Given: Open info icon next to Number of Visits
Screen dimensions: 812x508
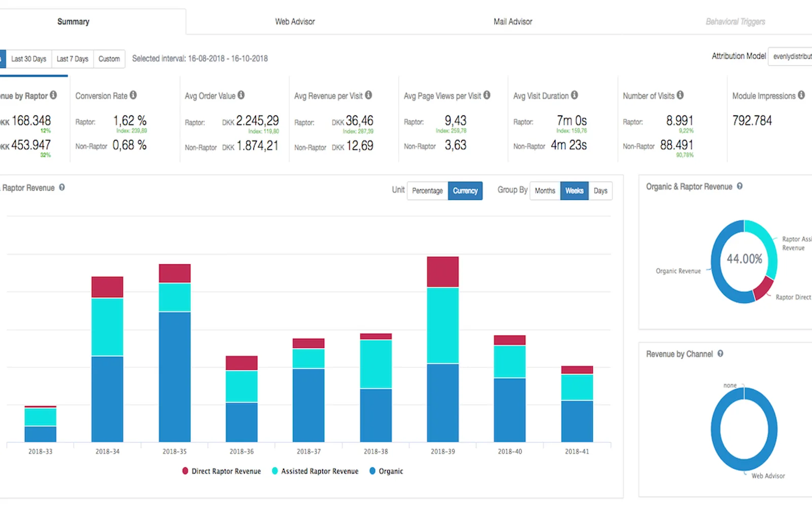Looking at the screenshot, I should pos(680,95).
